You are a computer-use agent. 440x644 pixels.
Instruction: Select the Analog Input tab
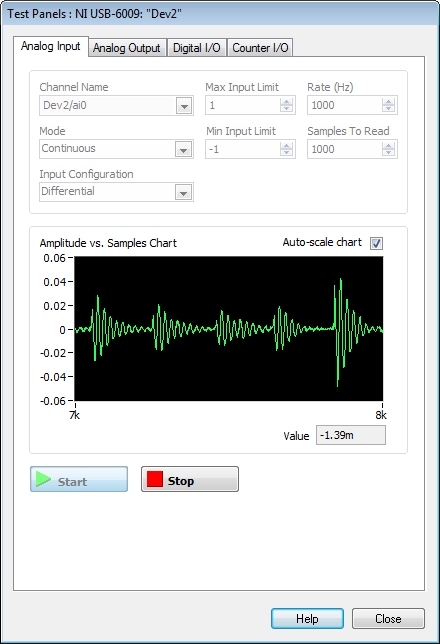(x=51, y=46)
